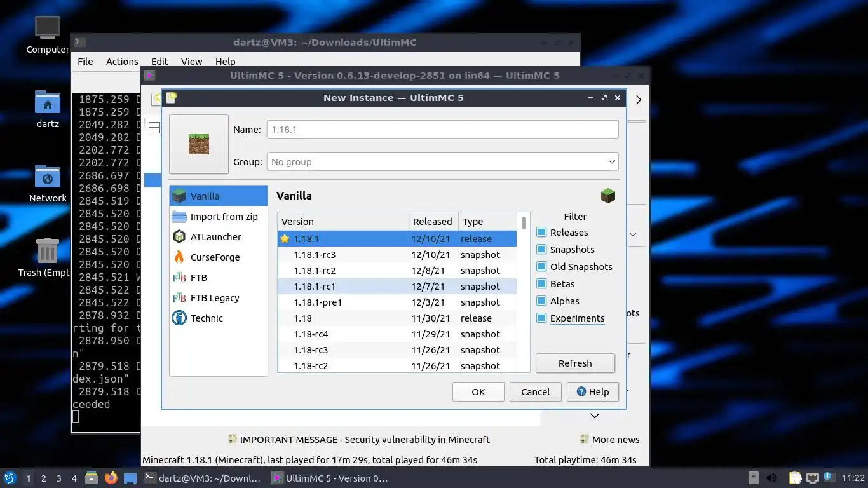Refresh the version list
This screenshot has width=868, height=488.
tap(575, 363)
